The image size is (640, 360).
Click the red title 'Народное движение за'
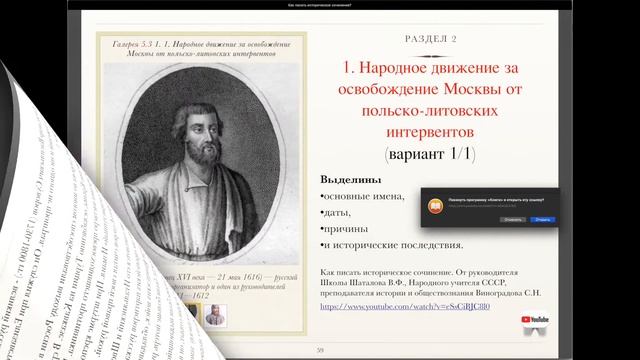(x=430, y=67)
